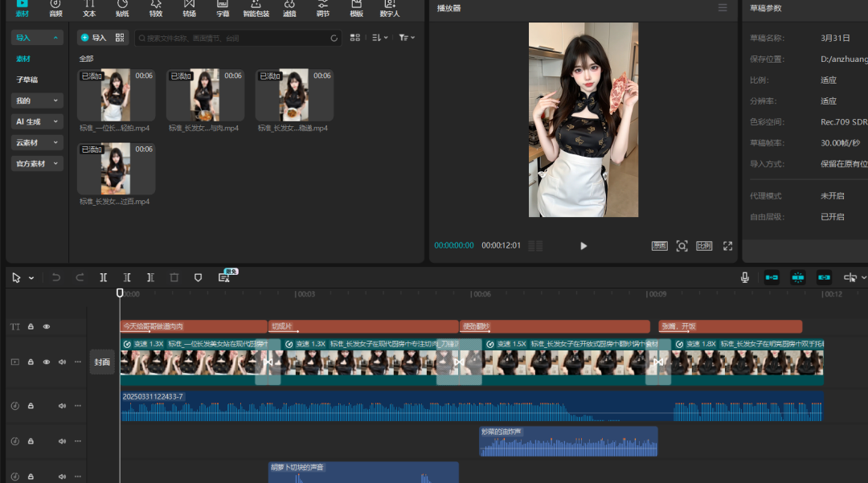
Task: Click the split clip tool in timeline toolbar
Action: (x=104, y=277)
